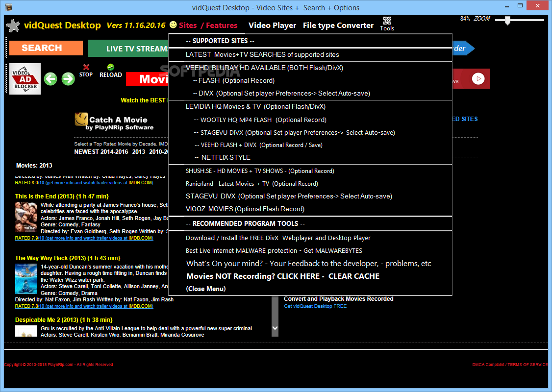Screen dimensions: 552x392
Task: Select Ranierland Latest Movies + TV
Action: [x=310, y=184]
